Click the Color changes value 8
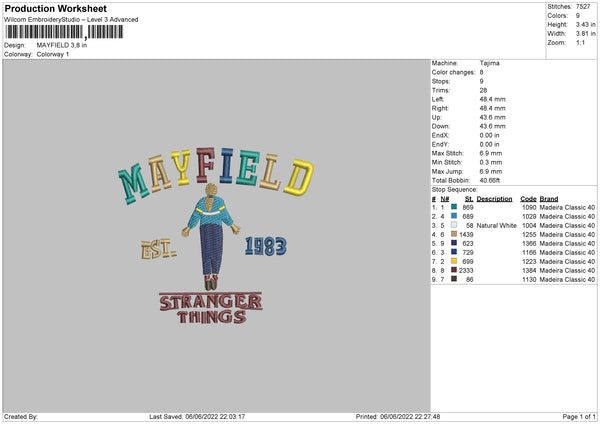Image resolution: width=600 pixels, height=424 pixels. coord(481,72)
